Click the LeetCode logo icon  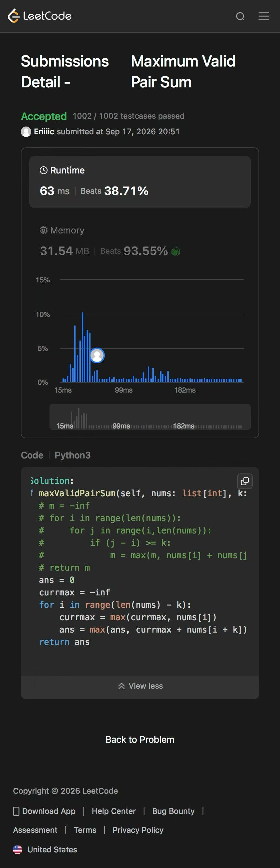pyautogui.click(x=14, y=16)
